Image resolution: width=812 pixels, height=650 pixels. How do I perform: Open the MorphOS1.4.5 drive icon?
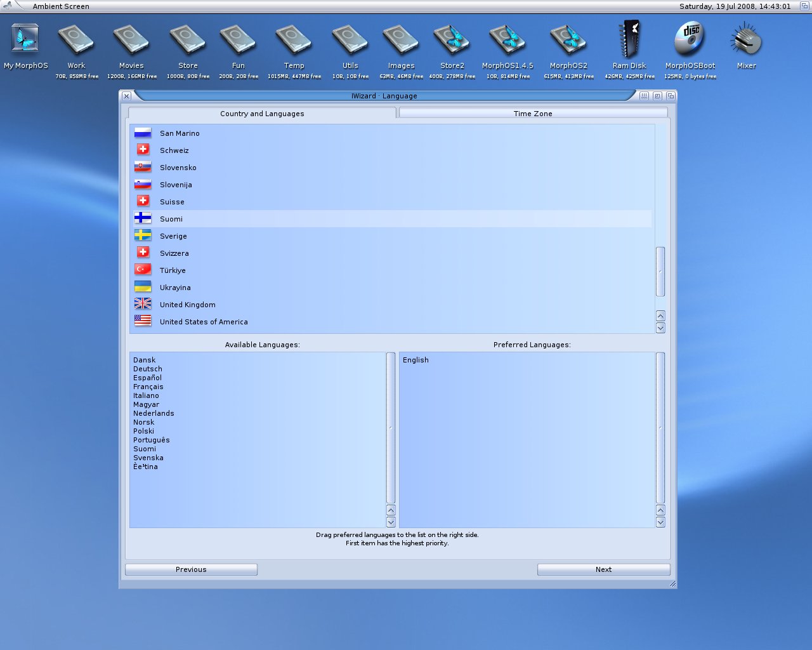(x=507, y=40)
